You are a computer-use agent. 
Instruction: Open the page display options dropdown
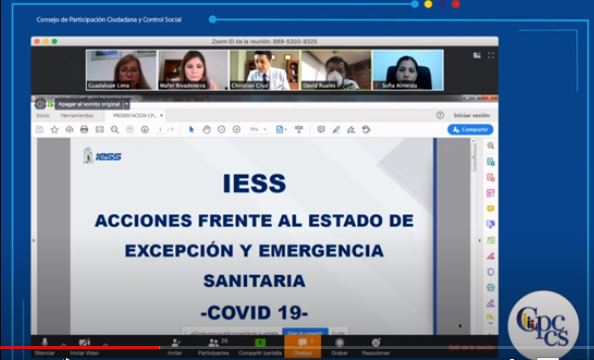coord(281,130)
